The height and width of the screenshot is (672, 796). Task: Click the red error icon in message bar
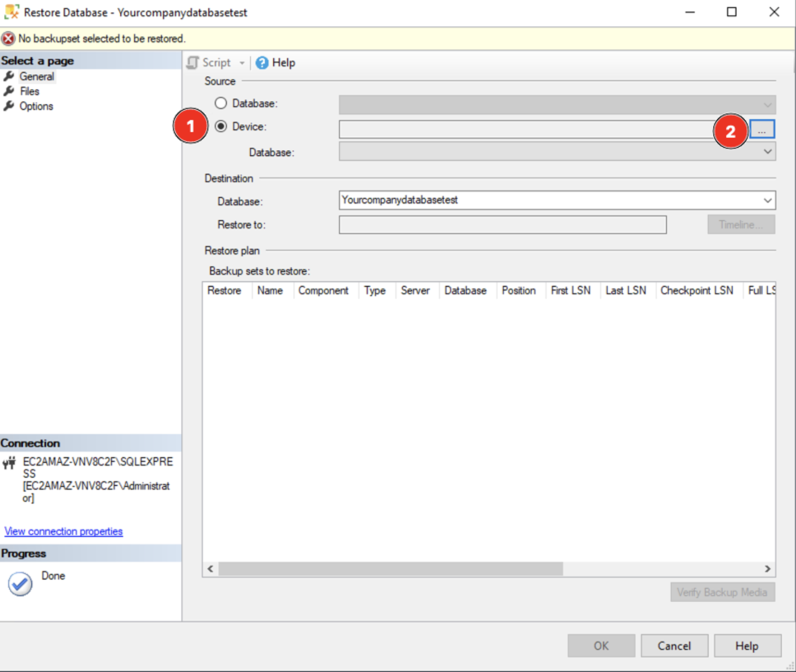coord(8,39)
